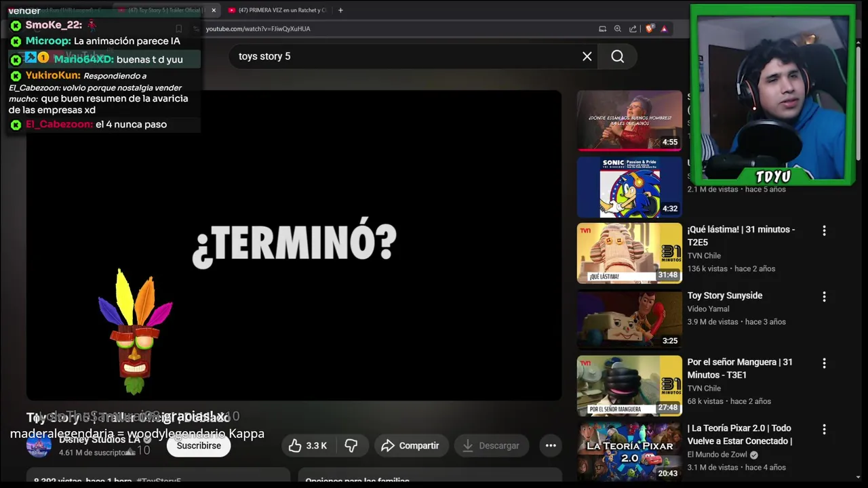Open Disney Studios LA channel avatar
The width and height of the screenshot is (868, 488).
coord(39,445)
